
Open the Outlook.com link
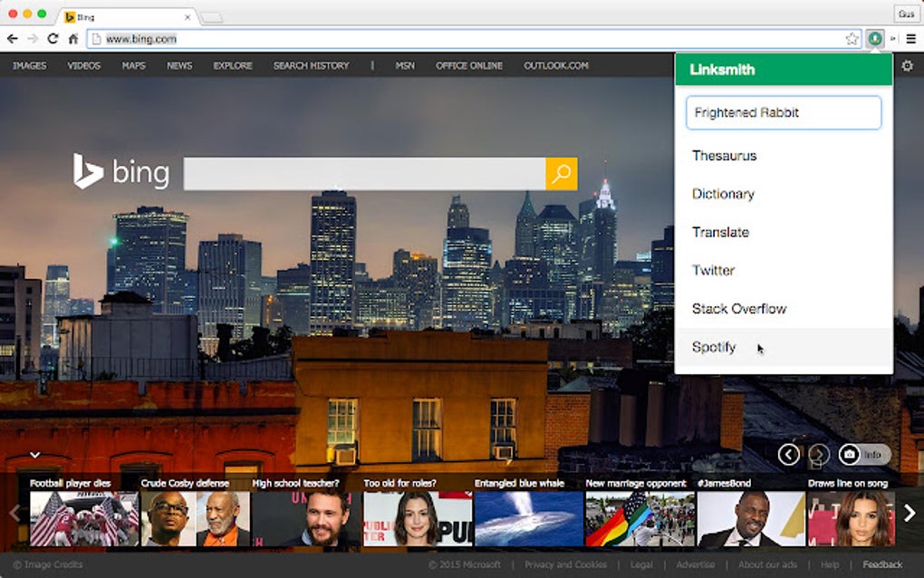click(x=556, y=66)
